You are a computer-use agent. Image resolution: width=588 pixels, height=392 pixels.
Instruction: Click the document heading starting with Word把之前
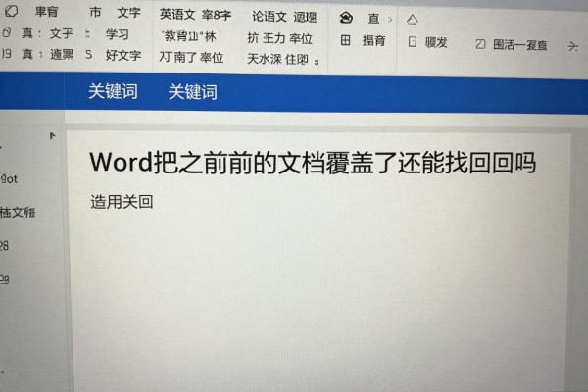click(x=313, y=163)
